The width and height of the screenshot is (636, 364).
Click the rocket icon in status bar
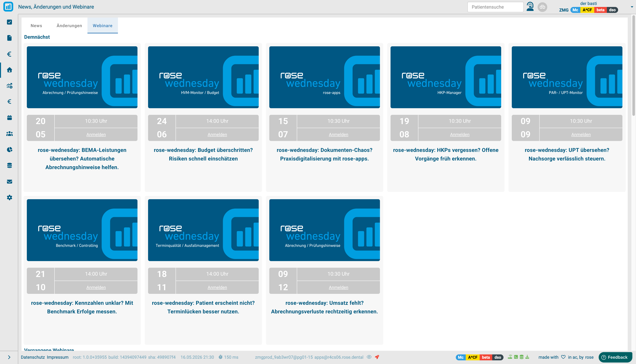(x=377, y=357)
